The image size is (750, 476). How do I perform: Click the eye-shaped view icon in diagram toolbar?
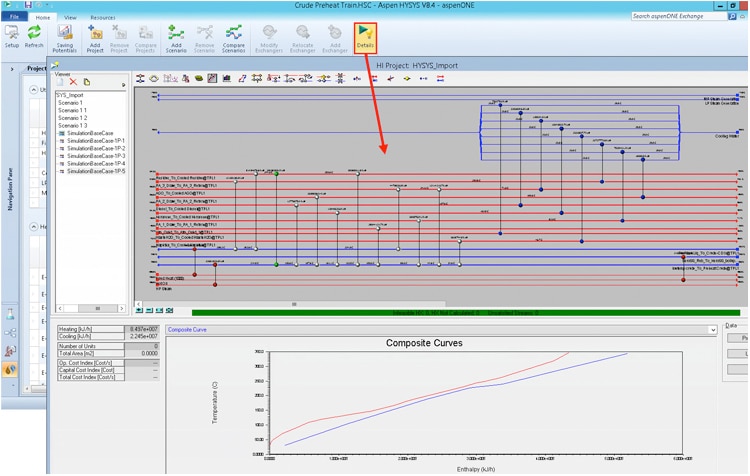(x=154, y=78)
